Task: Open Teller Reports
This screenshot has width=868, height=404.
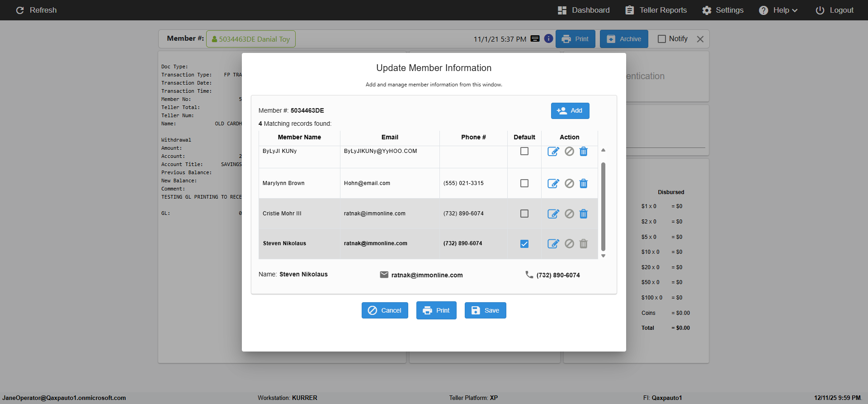Action: coord(656,10)
